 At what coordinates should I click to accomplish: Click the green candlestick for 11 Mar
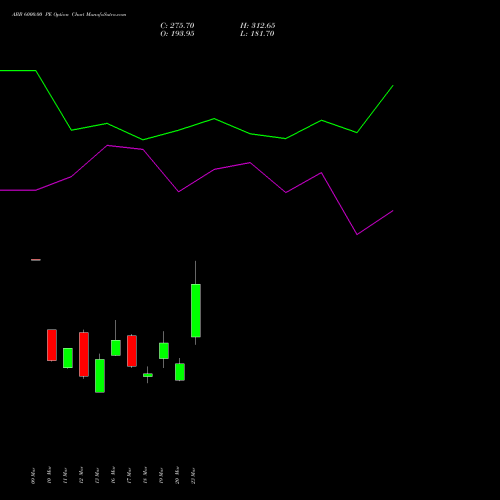click(x=68, y=358)
